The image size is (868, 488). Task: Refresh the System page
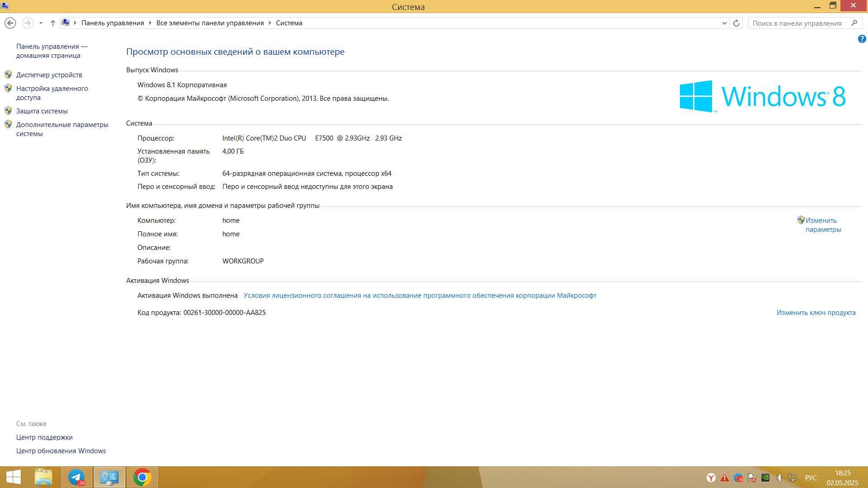point(736,23)
